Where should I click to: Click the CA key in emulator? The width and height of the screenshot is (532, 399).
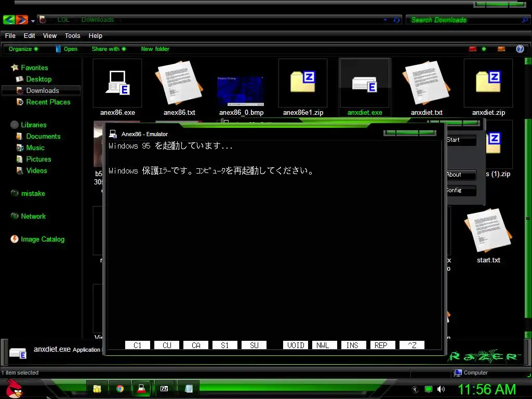point(196,345)
